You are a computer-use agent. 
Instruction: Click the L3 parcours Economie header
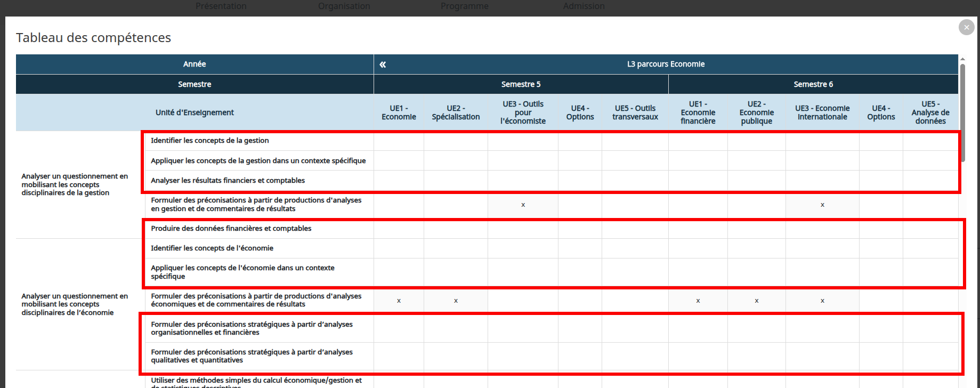pos(666,64)
